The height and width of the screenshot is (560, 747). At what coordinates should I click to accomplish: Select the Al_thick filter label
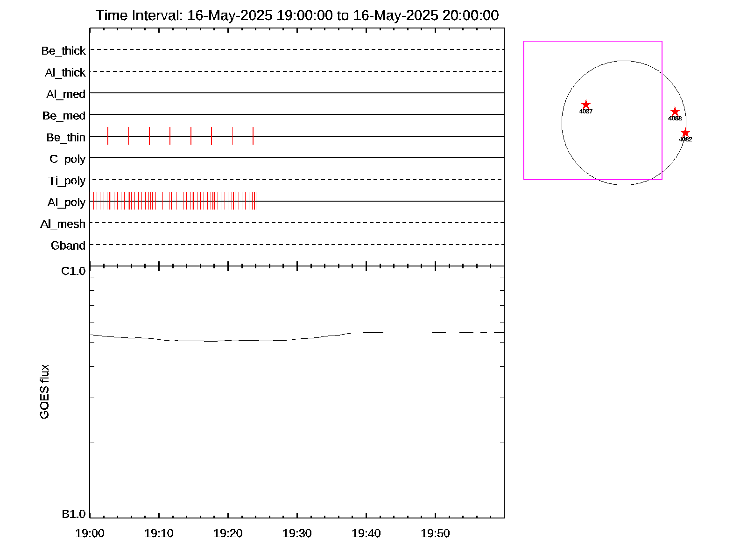point(65,73)
